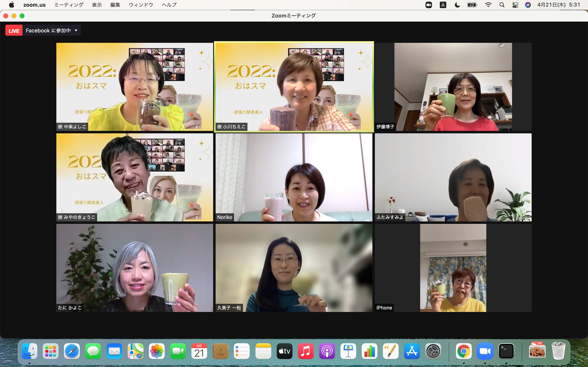Click the red LIVE indicator badge
588x367 pixels.
(14, 31)
